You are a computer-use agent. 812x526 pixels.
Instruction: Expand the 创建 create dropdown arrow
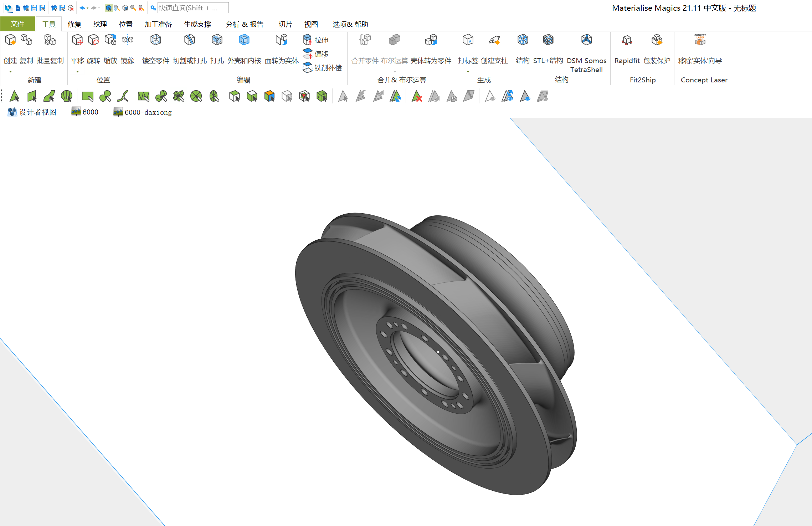pos(10,72)
